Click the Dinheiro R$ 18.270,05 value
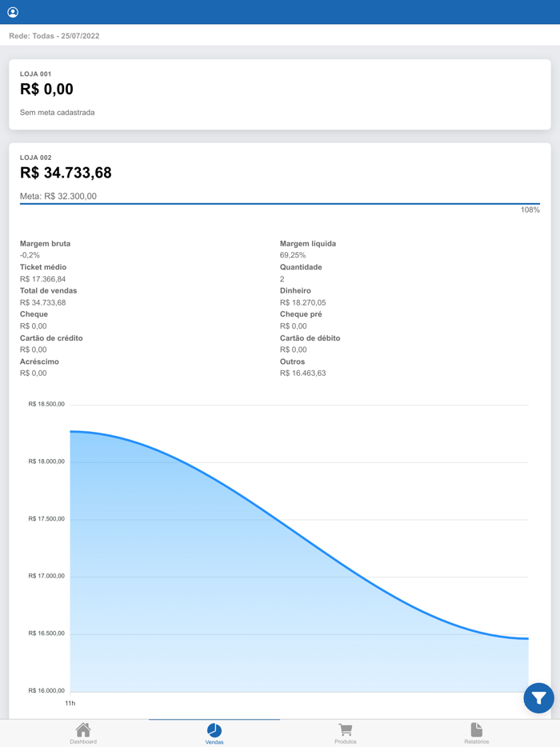Screen dimensions: 560x747 pos(302,302)
